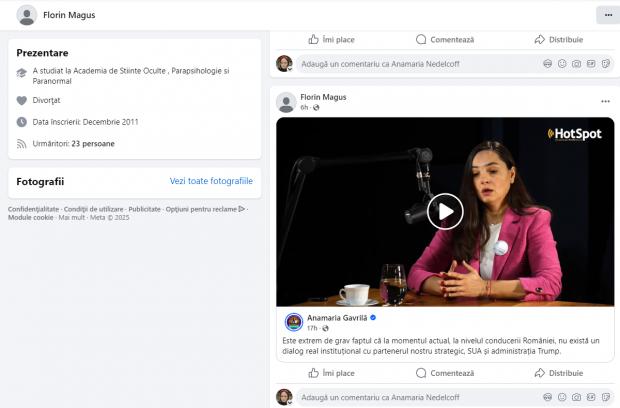Screen dimensions: 620x408
Task: Click the camera photo icon in the top comment box
Action: tap(577, 63)
